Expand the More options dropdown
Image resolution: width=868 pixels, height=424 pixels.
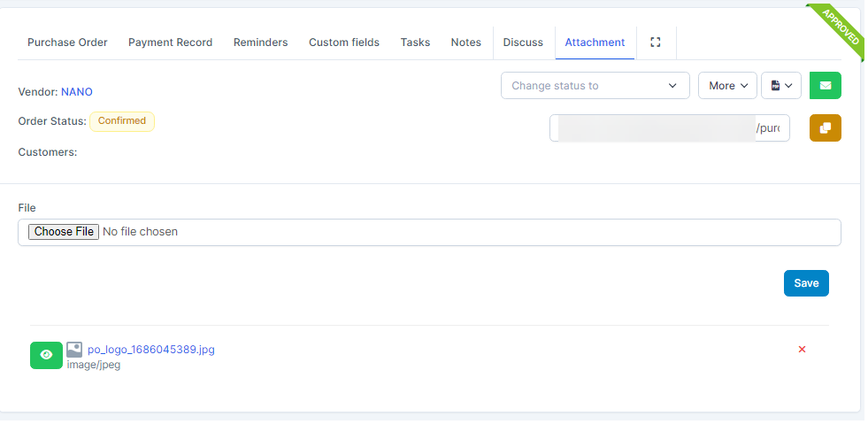[x=727, y=86]
